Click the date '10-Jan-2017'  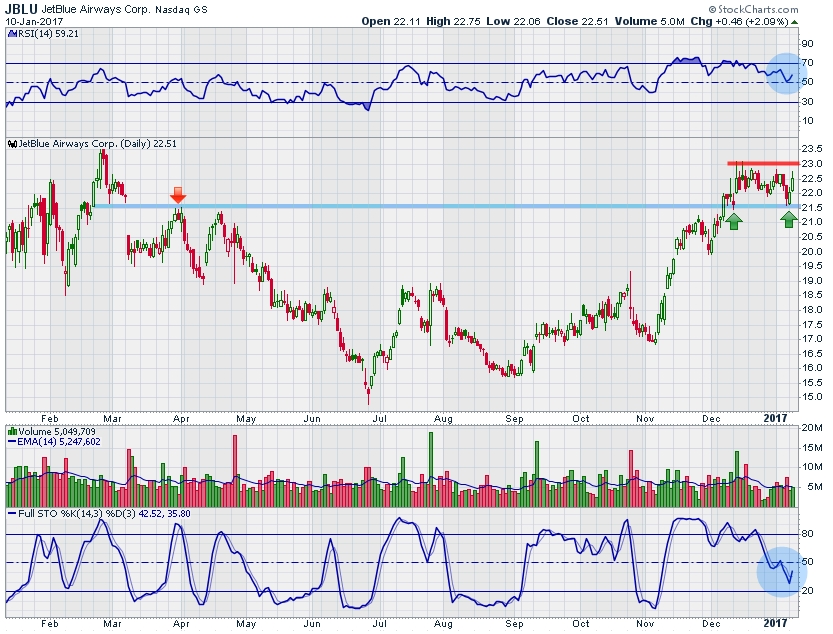[34, 22]
